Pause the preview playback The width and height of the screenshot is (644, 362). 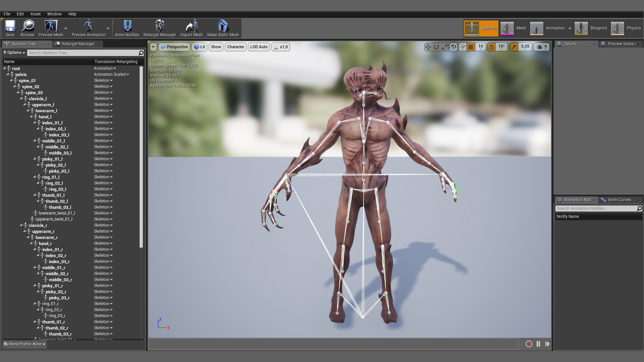tap(538, 344)
